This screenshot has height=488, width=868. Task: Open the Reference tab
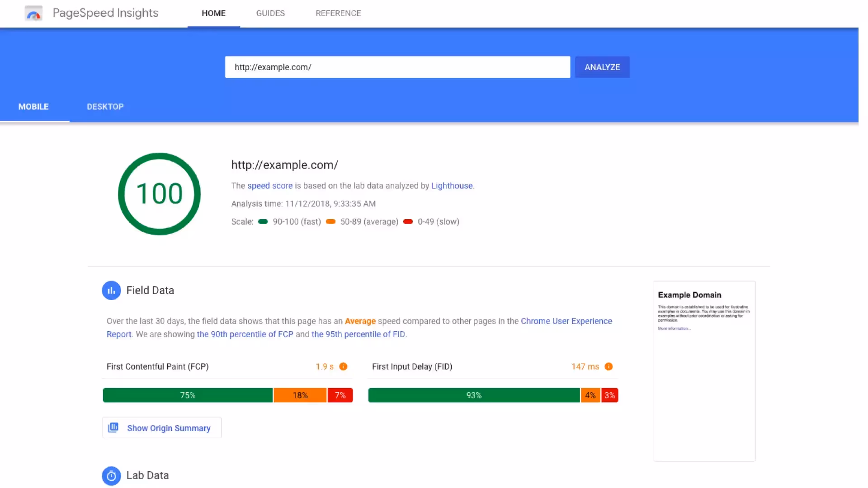tap(338, 14)
